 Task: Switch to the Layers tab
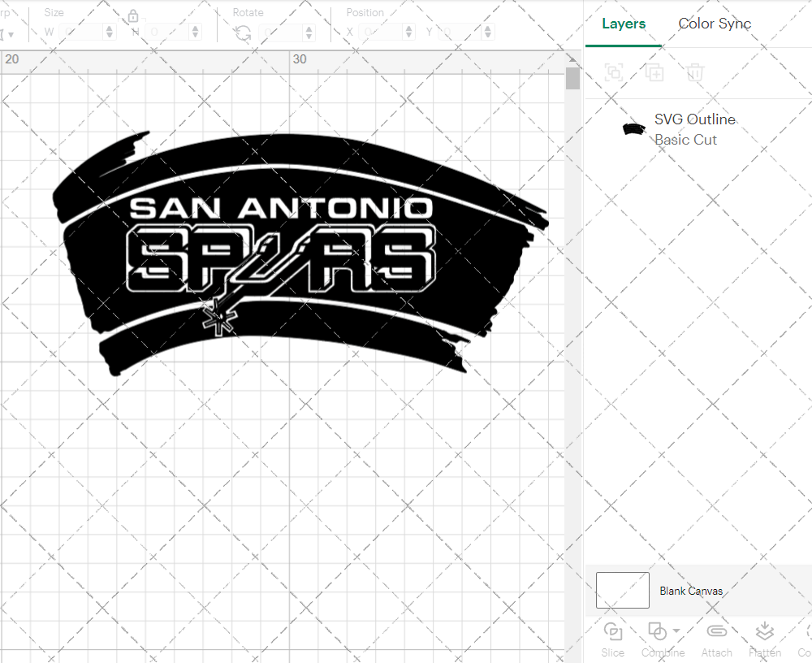tap(624, 24)
